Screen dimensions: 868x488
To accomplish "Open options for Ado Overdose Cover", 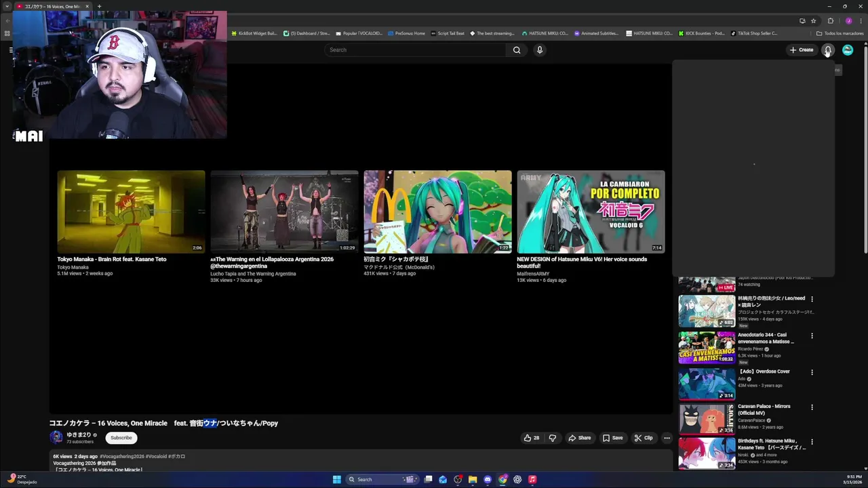I will click(x=812, y=372).
